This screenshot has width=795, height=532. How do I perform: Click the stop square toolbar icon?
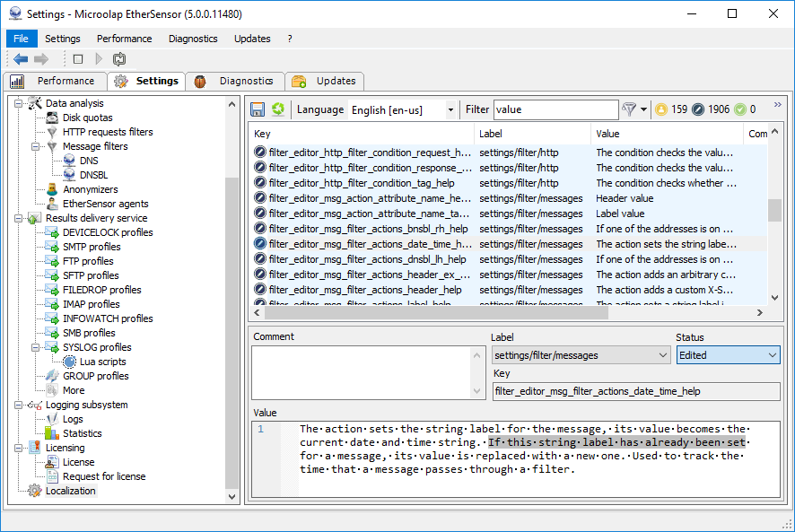[x=78, y=59]
